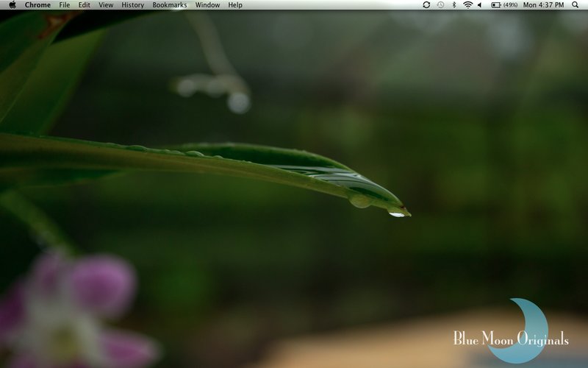Open the Apple menu

(x=12, y=5)
